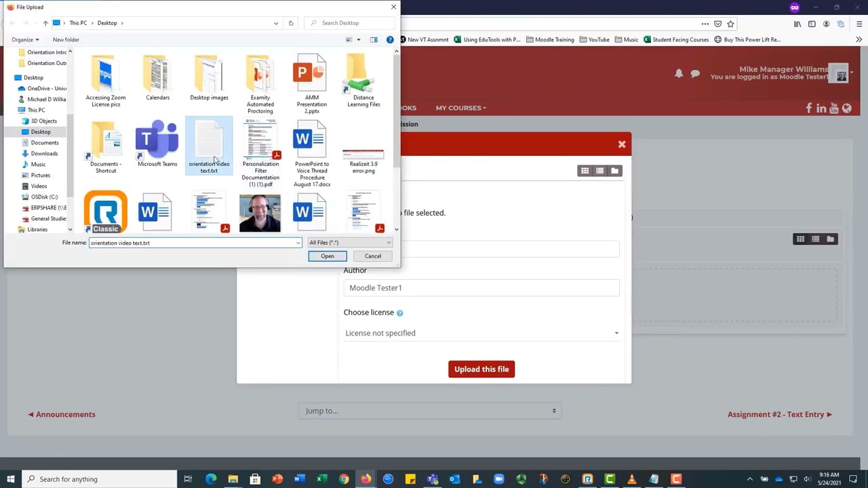
Task: Open the Organize menu
Action: [x=25, y=40]
